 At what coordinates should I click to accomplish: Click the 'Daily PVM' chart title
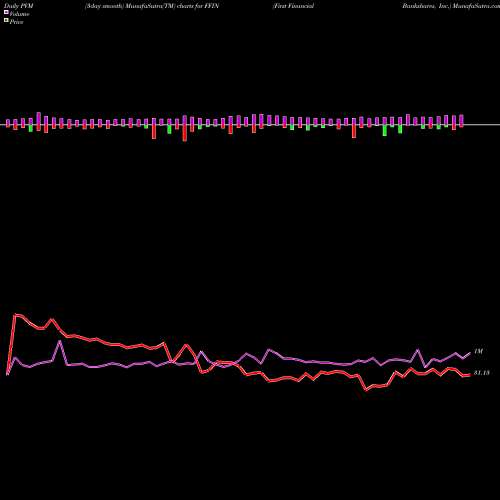point(19,6)
